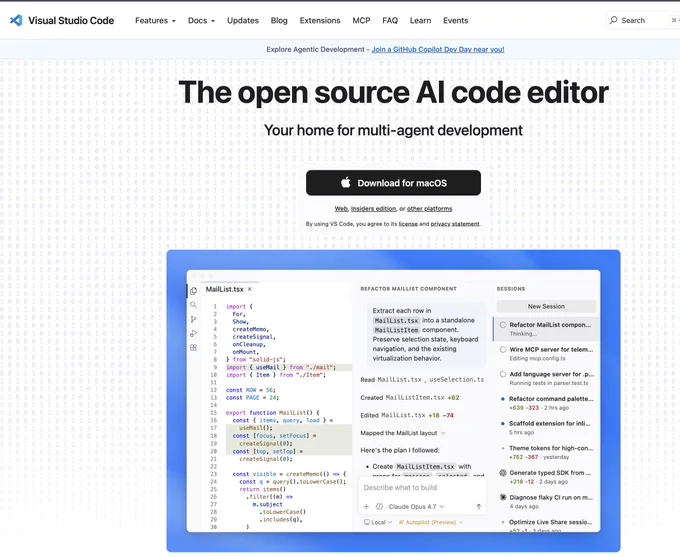
Task: Open the Updates page
Action: pos(242,20)
